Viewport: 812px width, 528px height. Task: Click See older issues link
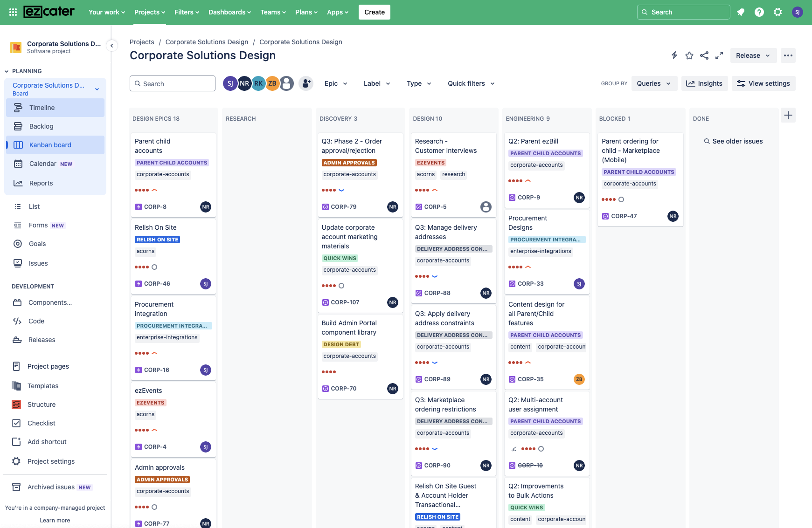click(733, 141)
